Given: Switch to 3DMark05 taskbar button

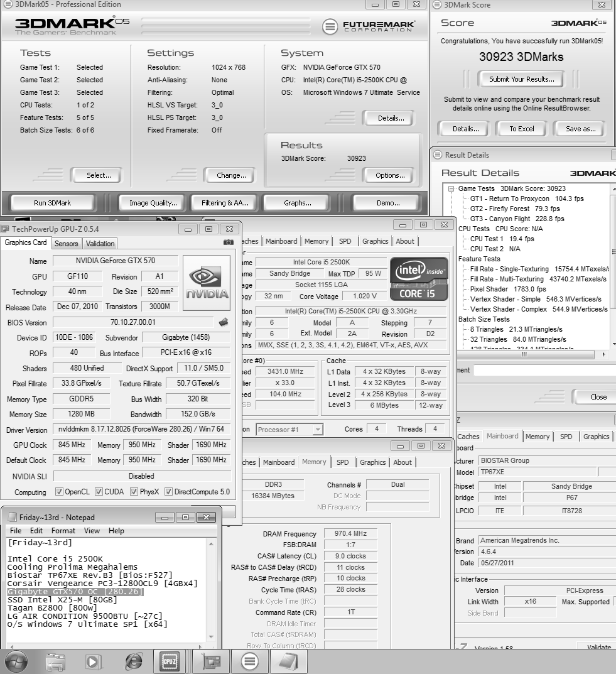Looking at the screenshot, I should tap(250, 661).
